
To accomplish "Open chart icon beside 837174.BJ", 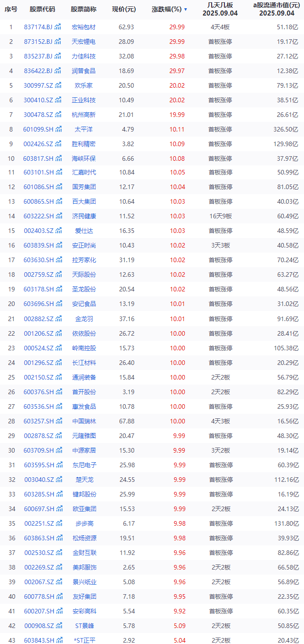I will (x=58, y=27).
